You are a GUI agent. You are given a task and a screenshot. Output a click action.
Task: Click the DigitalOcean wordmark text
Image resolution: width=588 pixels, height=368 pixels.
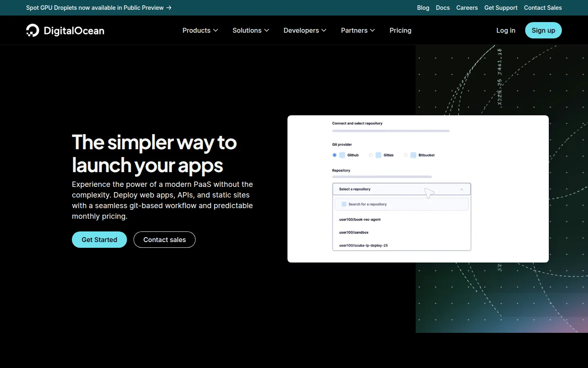pyautogui.click(x=74, y=31)
